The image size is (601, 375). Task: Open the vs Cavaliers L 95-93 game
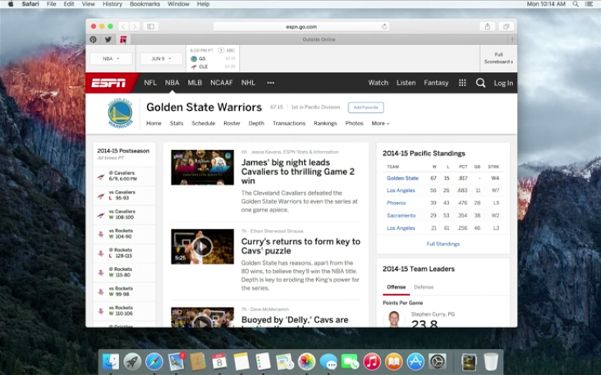pos(125,195)
